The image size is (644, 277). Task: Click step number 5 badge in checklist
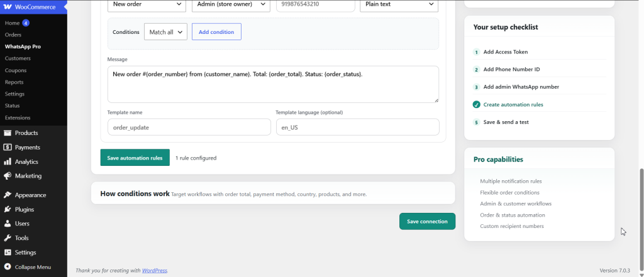coord(477,122)
